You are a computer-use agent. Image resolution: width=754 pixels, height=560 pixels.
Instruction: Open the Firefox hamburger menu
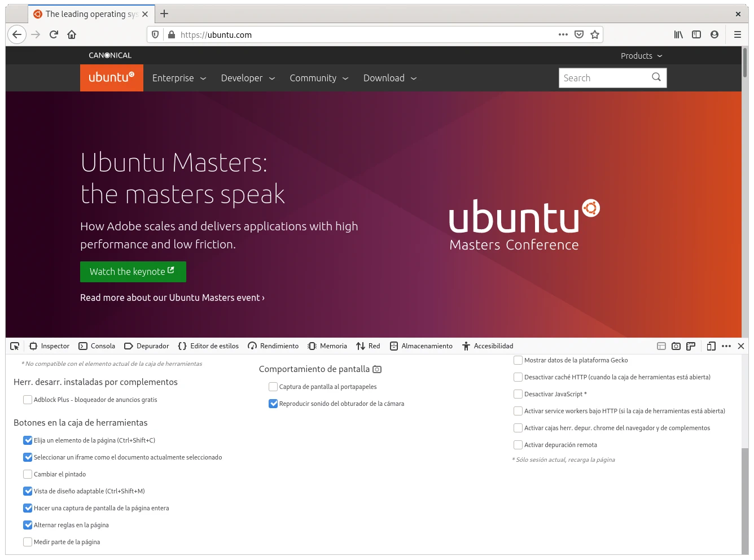(737, 34)
